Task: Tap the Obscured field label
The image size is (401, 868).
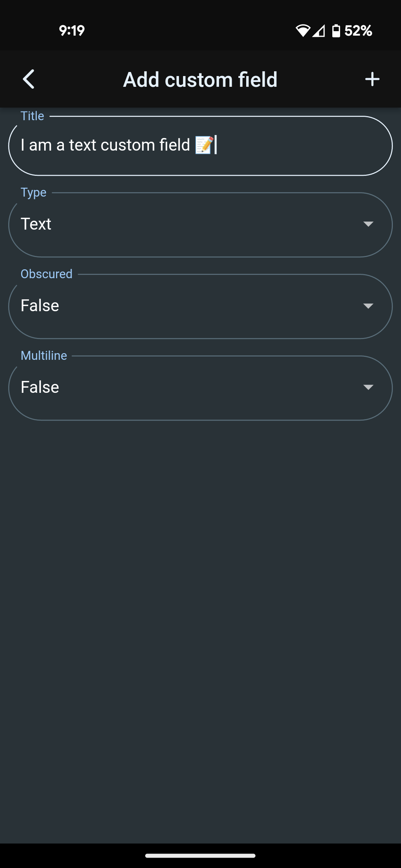Action: click(x=46, y=274)
